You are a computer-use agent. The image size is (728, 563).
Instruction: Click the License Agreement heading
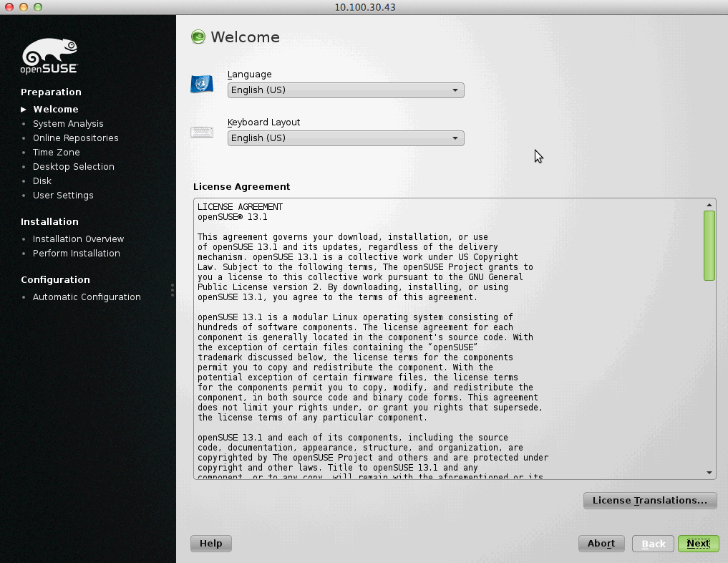(241, 187)
